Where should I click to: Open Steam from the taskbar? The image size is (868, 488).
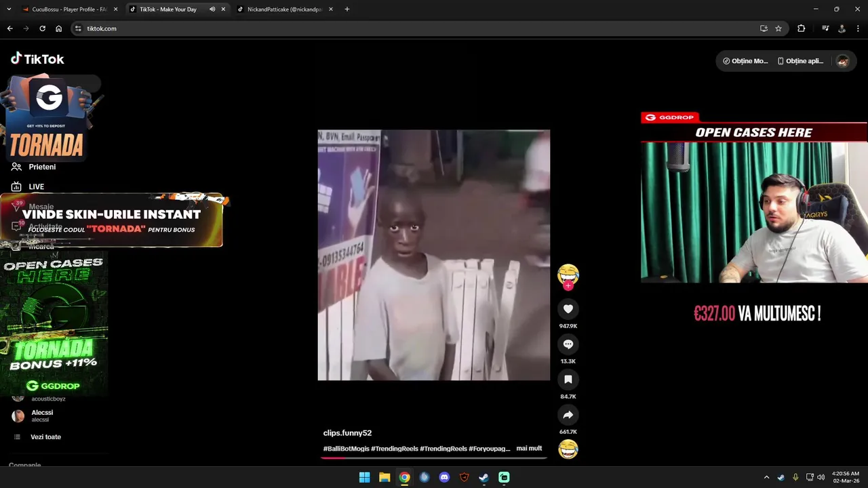(484, 477)
